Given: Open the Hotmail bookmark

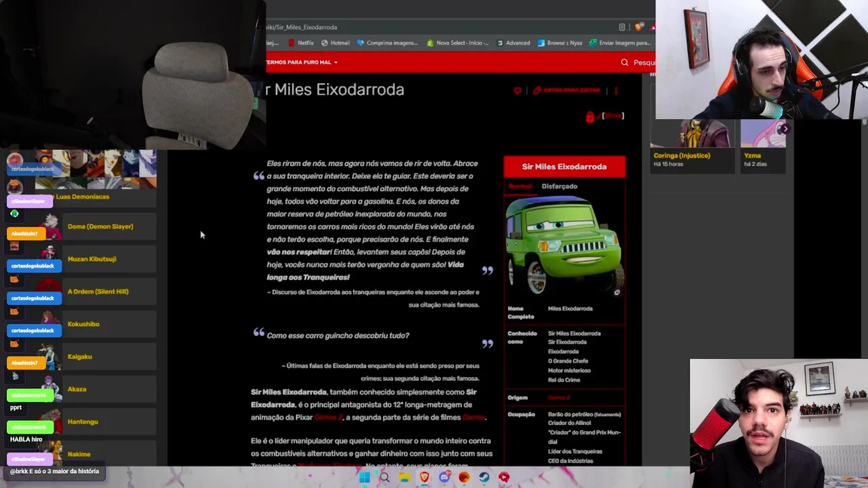Looking at the screenshot, I should (x=336, y=43).
